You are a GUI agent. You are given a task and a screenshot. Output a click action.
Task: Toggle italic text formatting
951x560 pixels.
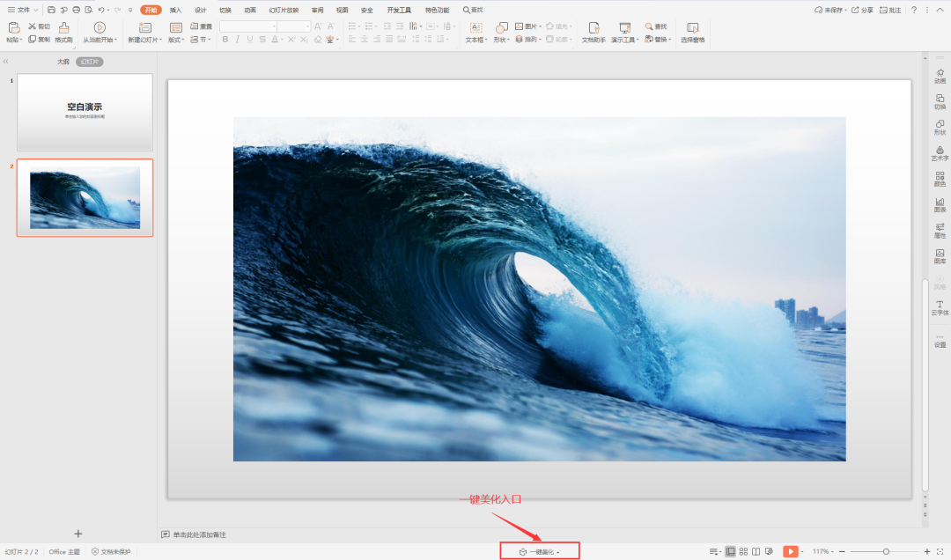[238, 40]
